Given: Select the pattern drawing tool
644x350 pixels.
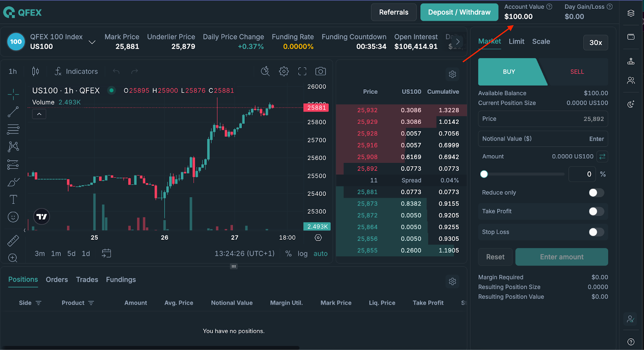Looking at the screenshot, I should [13, 146].
